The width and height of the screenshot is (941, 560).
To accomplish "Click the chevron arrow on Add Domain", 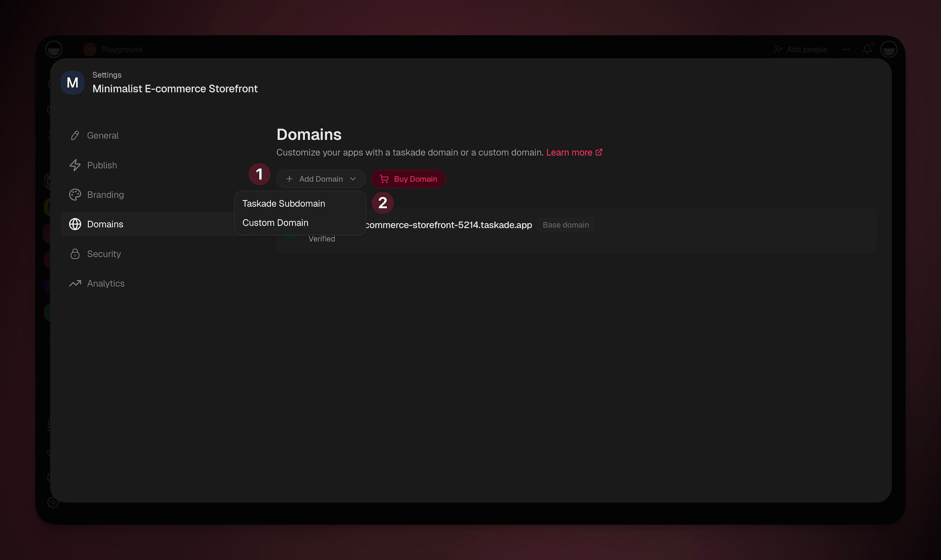I will pyautogui.click(x=353, y=179).
